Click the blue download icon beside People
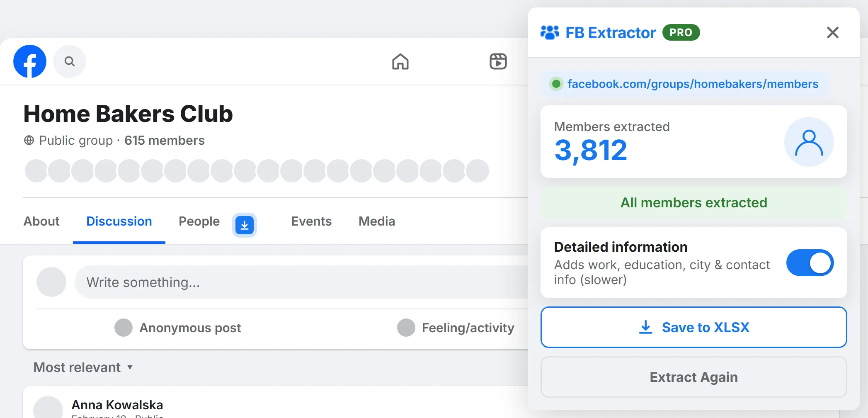868x418 pixels. tap(245, 225)
